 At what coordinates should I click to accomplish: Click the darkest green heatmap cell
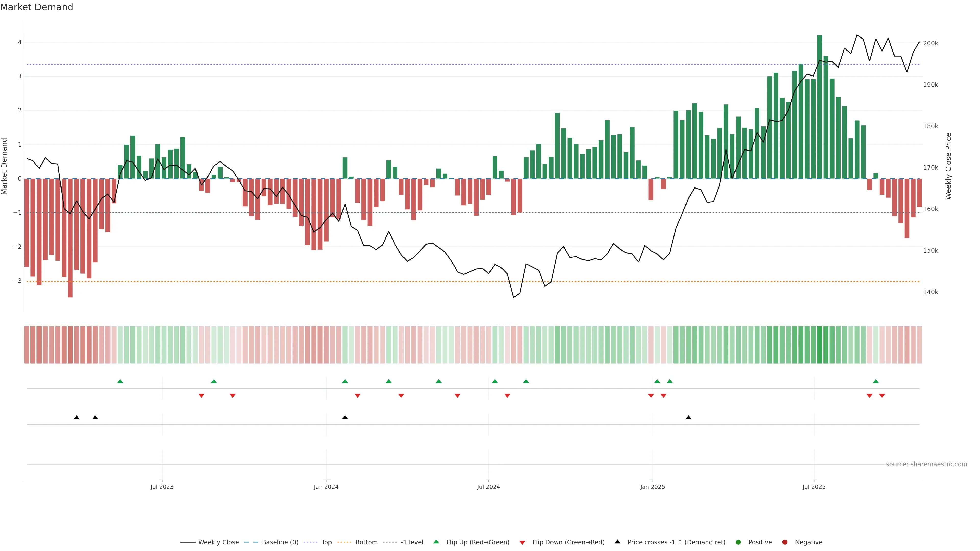819,345
